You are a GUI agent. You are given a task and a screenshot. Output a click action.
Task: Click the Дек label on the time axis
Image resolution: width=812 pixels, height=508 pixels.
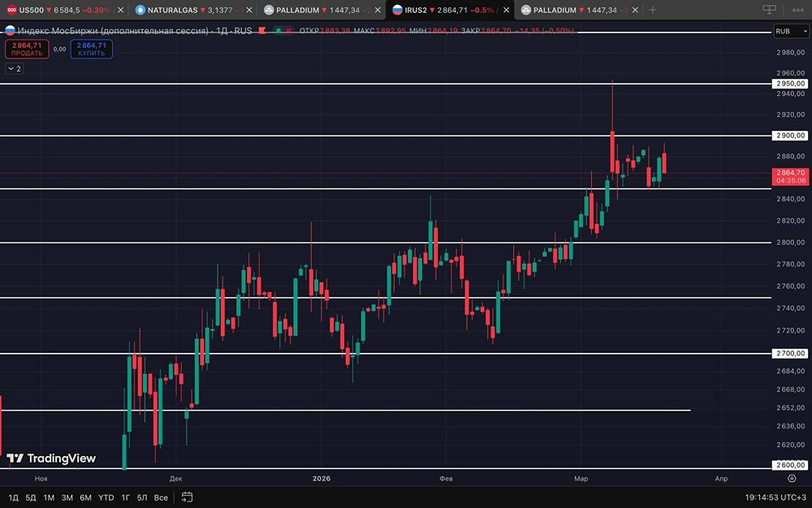[x=175, y=479]
